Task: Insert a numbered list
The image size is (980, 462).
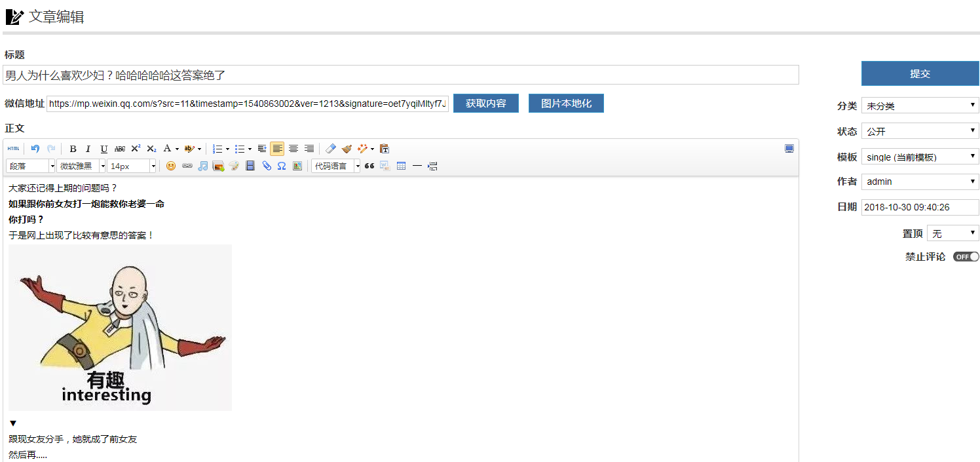Action: [x=217, y=149]
